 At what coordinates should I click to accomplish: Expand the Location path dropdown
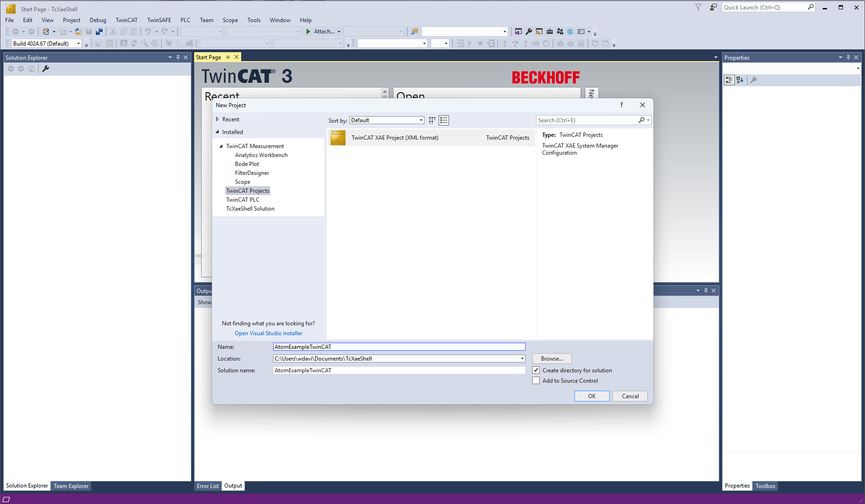522,359
